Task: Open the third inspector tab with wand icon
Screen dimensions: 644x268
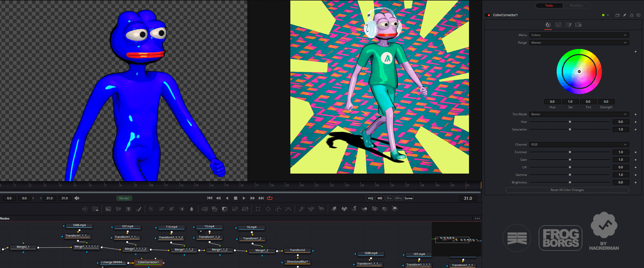Action: 568,25
